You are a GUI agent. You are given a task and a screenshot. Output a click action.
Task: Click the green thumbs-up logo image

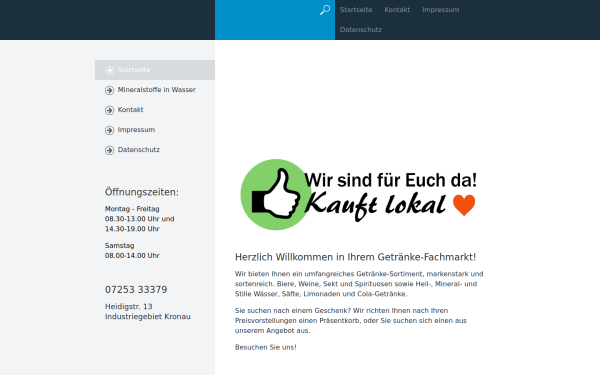[x=276, y=194]
